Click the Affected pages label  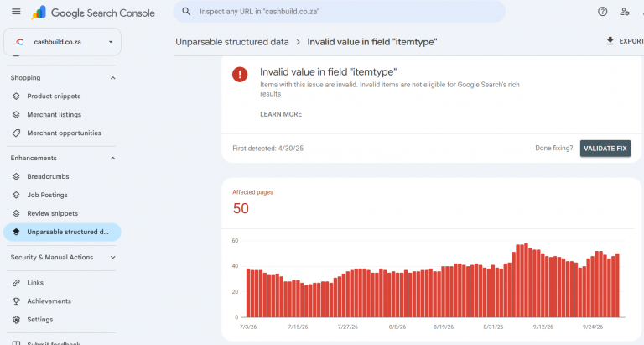pos(252,192)
